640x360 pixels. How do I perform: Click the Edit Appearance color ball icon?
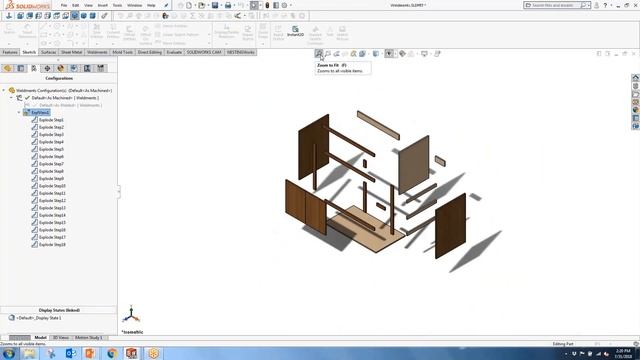tap(402, 53)
